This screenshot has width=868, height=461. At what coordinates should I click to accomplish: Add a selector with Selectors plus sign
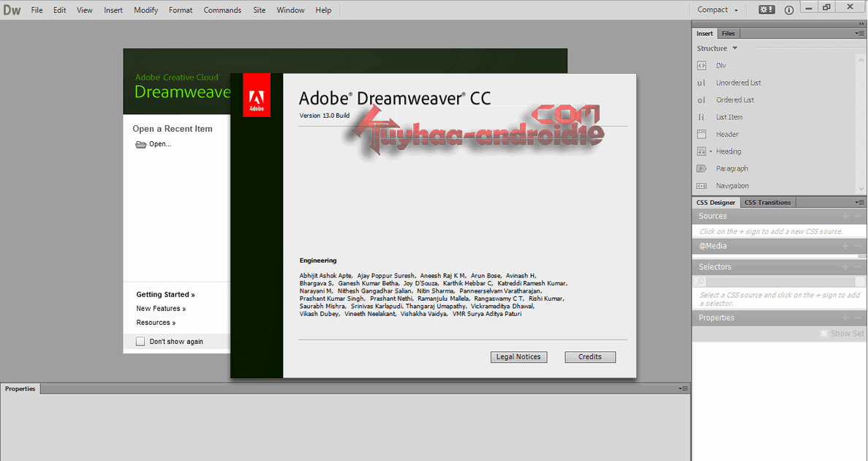pos(845,267)
